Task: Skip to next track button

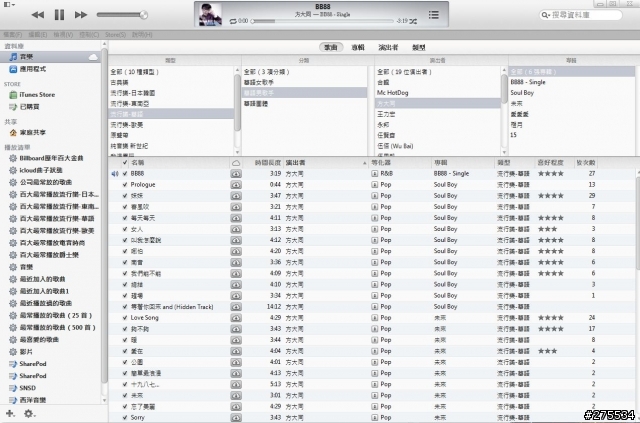Action: coord(81,15)
